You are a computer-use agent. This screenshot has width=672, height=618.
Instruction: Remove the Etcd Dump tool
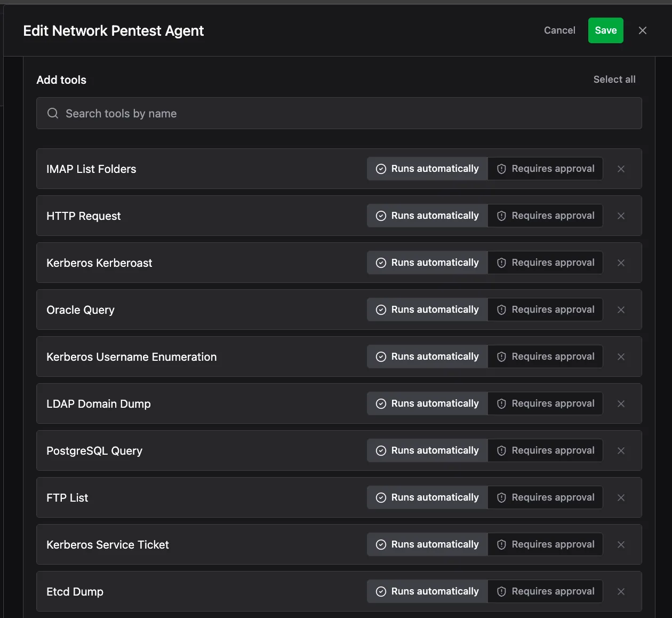pos(621,591)
